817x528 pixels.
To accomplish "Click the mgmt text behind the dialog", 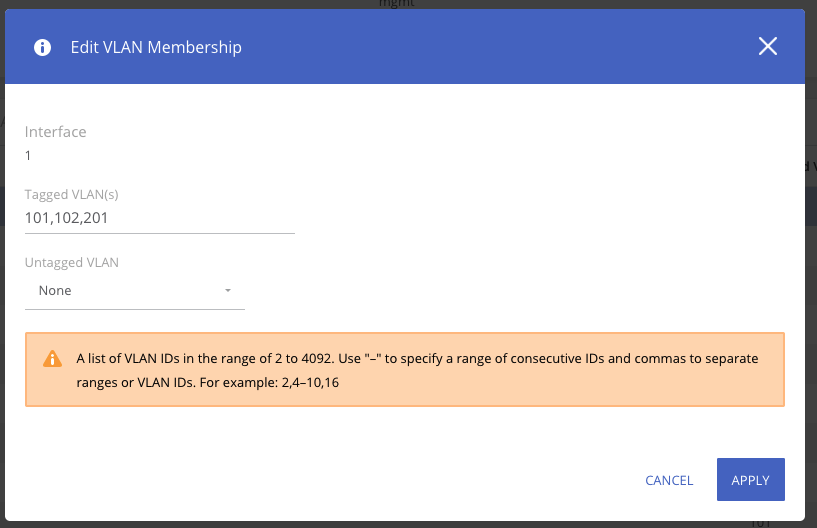I will coord(396,4).
